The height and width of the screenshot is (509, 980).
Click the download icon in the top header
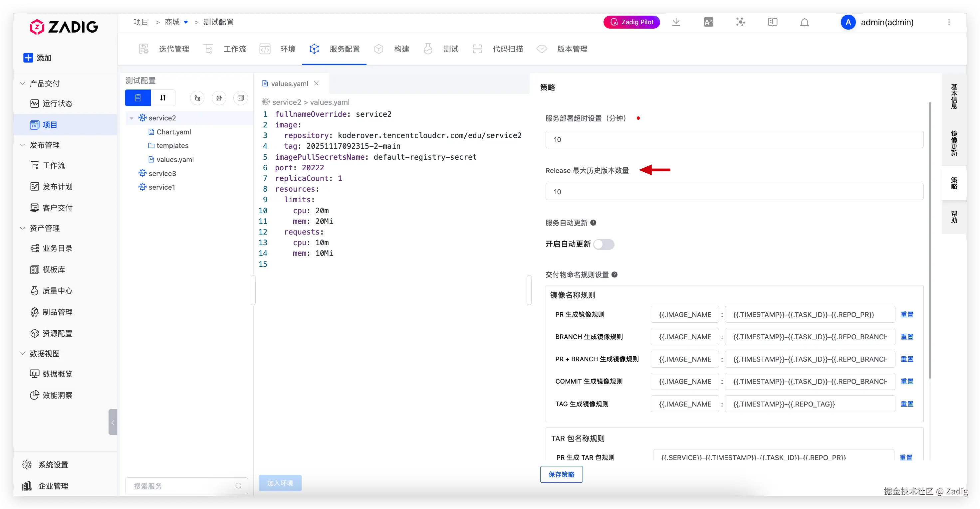[676, 22]
